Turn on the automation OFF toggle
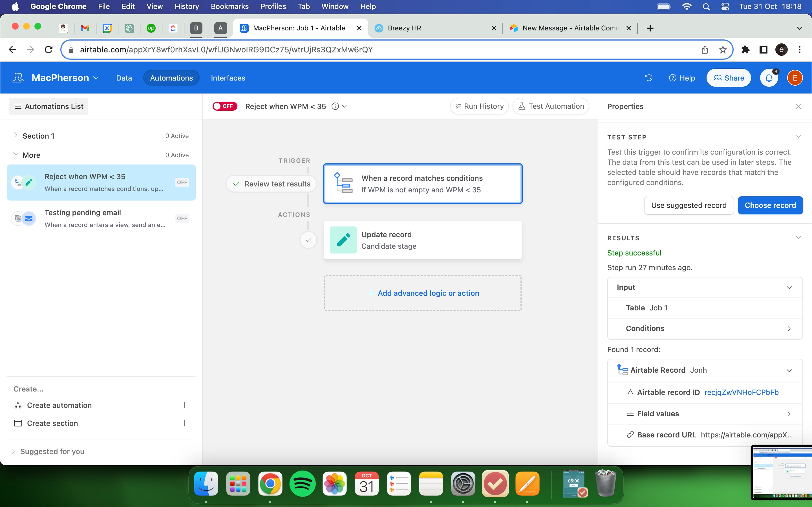The image size is (812, 507). (224, 106)
